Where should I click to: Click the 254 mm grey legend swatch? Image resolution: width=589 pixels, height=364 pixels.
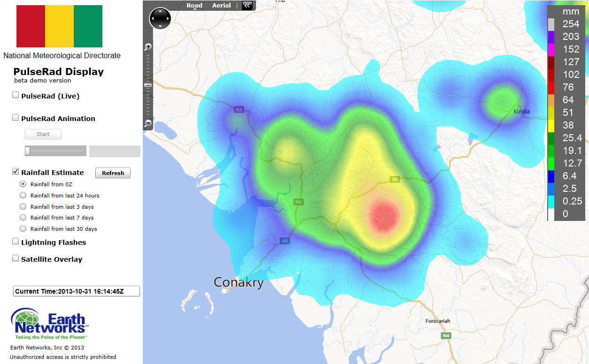pyautogui.click(x=551, y=24)
